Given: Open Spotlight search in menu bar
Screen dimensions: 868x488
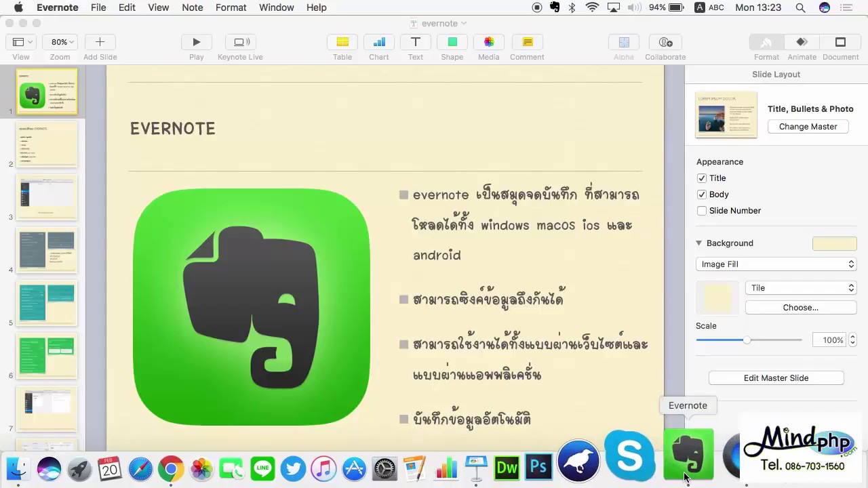Looking at the screenshot, I should tap(800, 7).
